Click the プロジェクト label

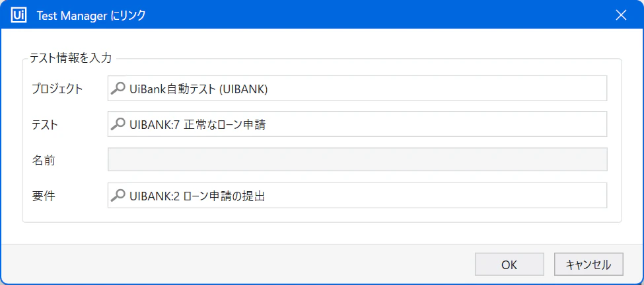point(57,89)
